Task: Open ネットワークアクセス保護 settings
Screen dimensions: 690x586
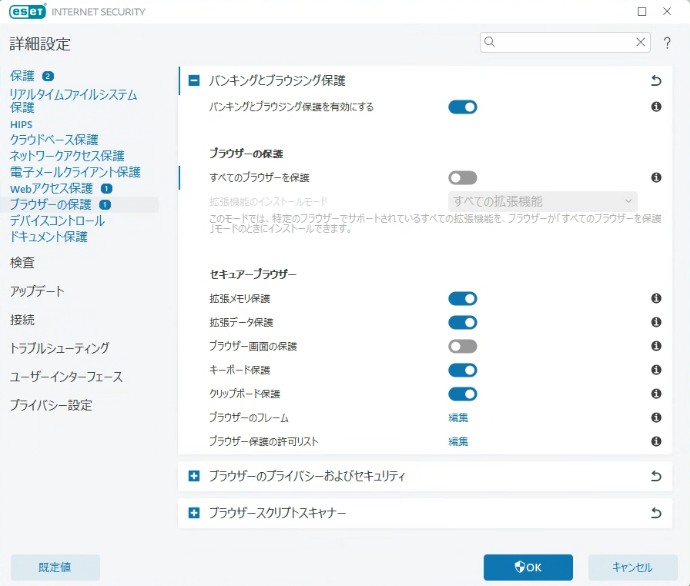Action: pyautogui.click(x=67, y=156)
